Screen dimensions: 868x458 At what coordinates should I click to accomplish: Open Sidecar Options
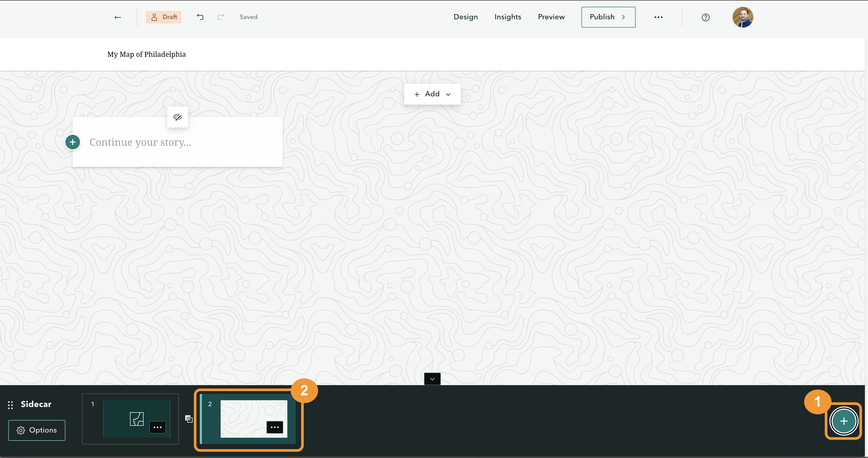[x=37, y=430]
